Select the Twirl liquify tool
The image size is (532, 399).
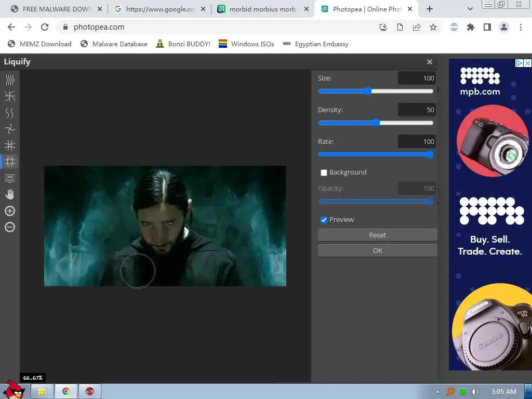click(x=10, y=129)
